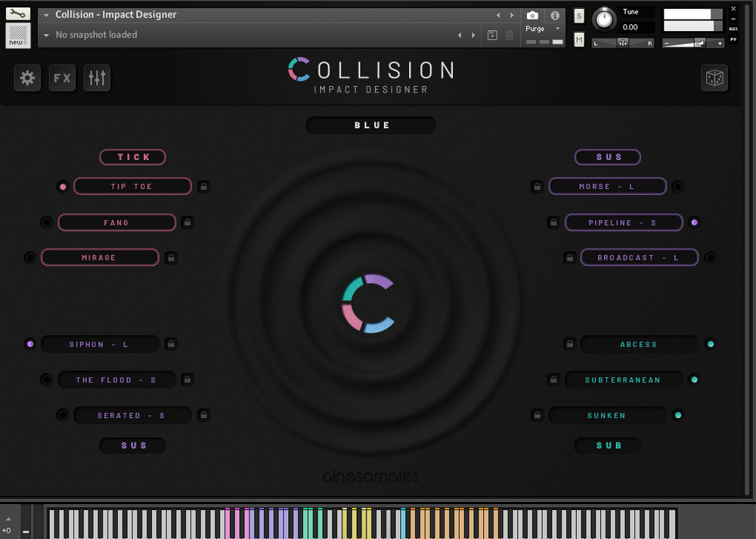Enable the FANG layer power button
This screenshot has width=756, height=539.
46,222
